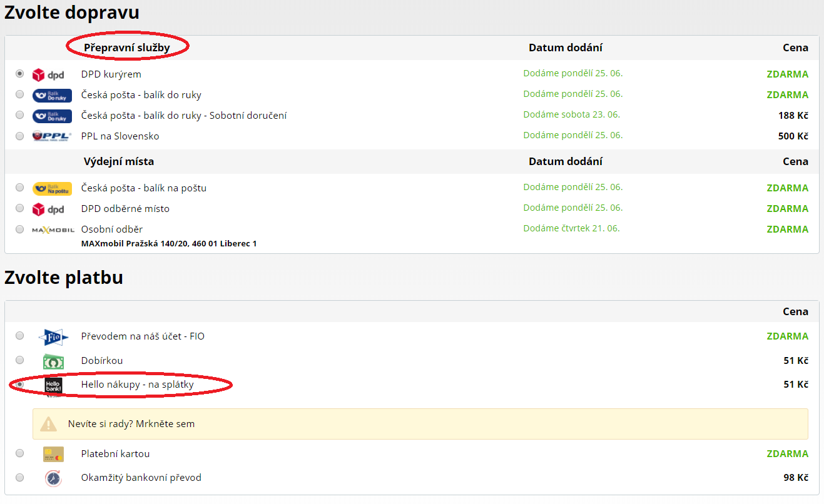Screen dimensions: 824x504
Task: Choose the Sobotní doručení shipping radio button
Action: [x=20, y=115]
